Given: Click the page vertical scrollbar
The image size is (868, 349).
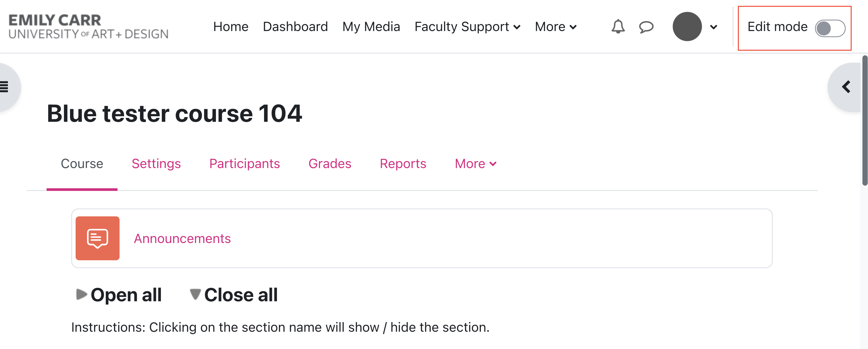Looking at the screenshot, I should pyautogui.click(x=865, y=121).
